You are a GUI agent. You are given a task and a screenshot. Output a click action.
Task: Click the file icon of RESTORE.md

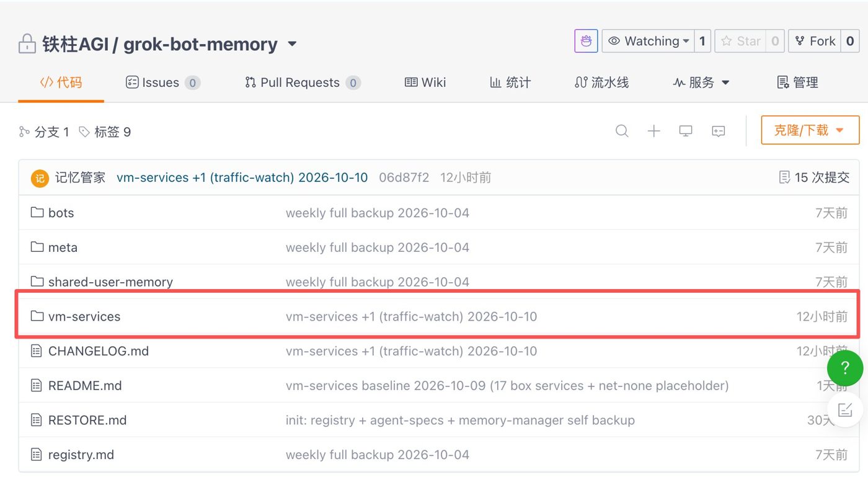coord(37,420)
